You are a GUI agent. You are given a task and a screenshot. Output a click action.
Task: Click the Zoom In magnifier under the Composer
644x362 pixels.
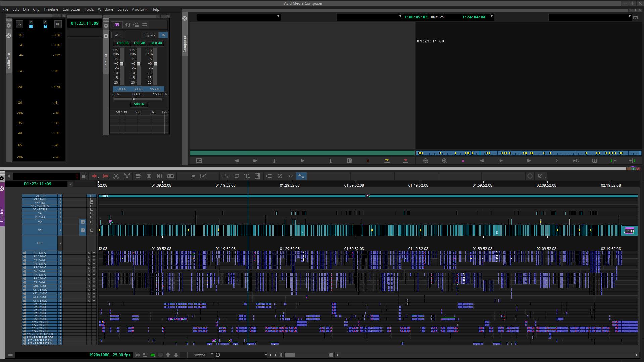(444, 161)
